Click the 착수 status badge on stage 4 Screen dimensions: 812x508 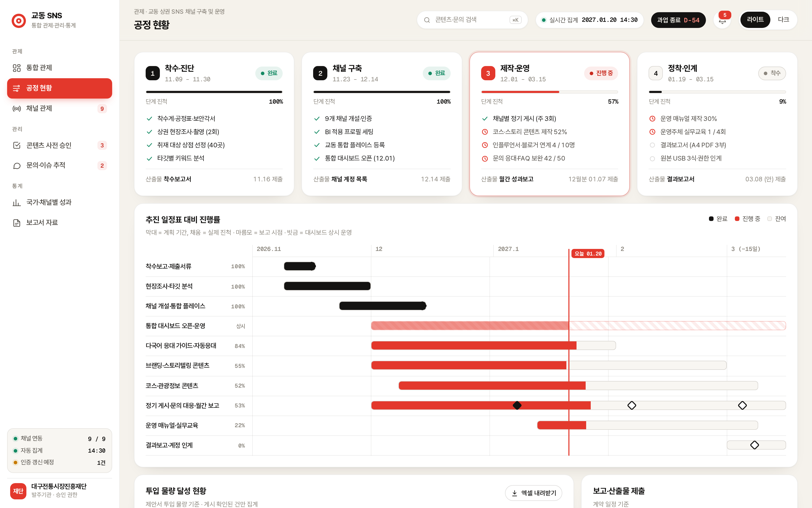772,73
